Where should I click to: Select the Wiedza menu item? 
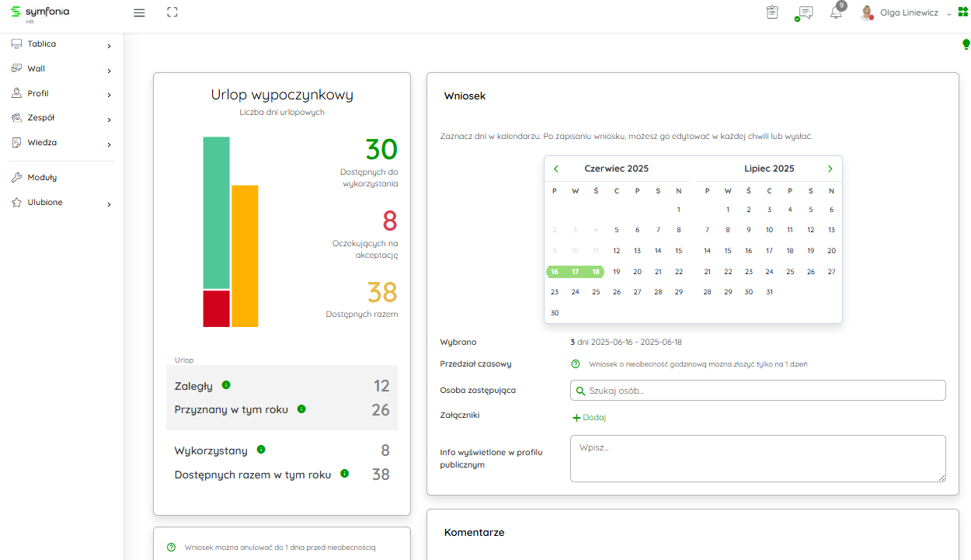coord(42,143)
